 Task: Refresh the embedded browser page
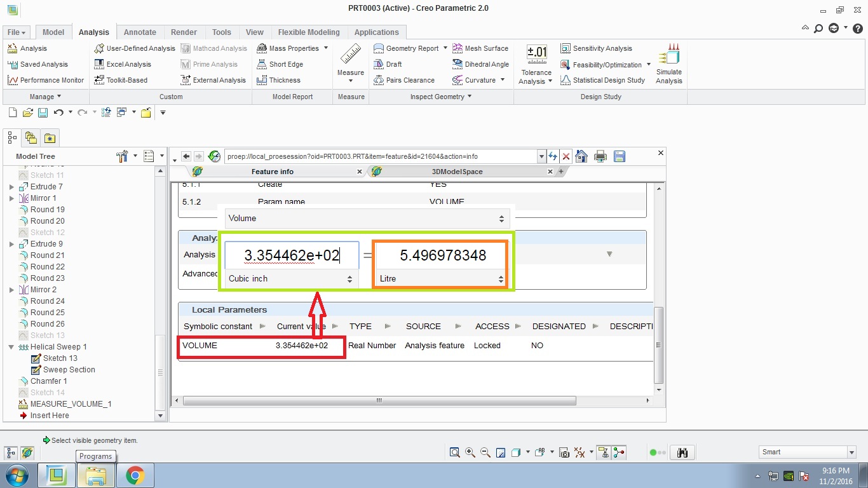point(553,156)
